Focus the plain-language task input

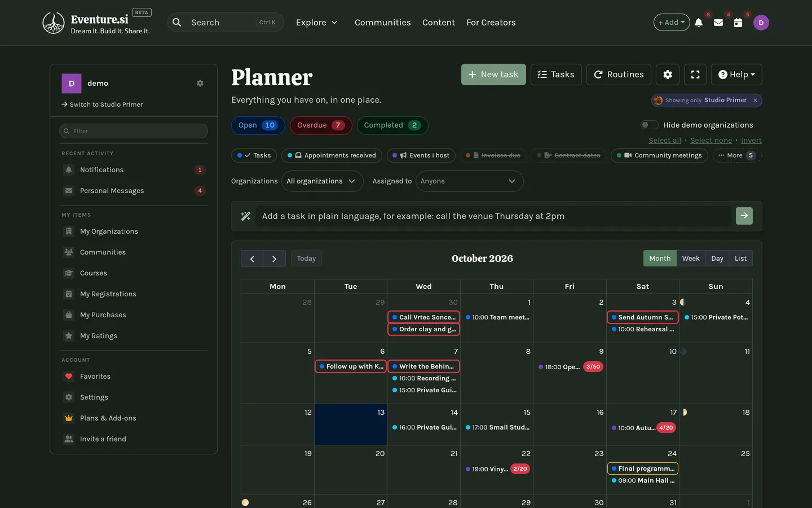[x=493, y=216]
